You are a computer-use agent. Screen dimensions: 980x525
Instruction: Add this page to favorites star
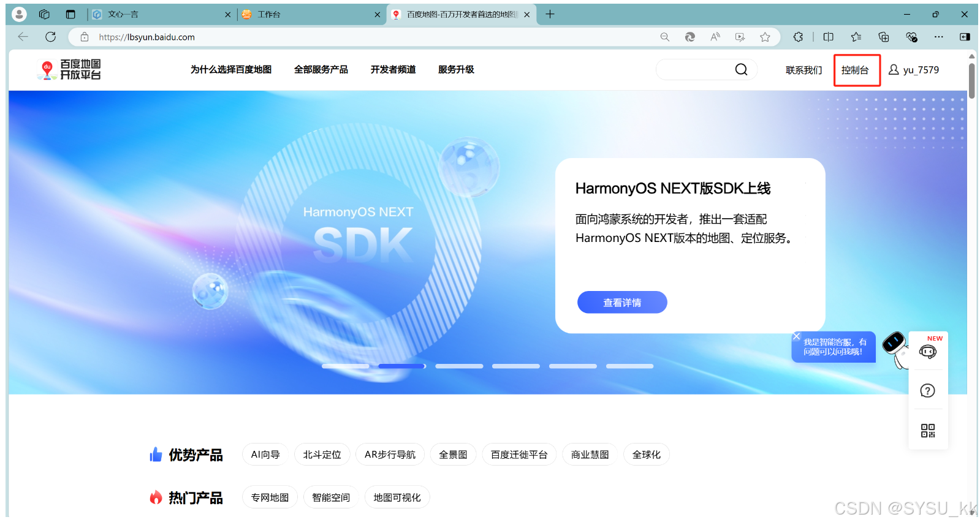765,37
